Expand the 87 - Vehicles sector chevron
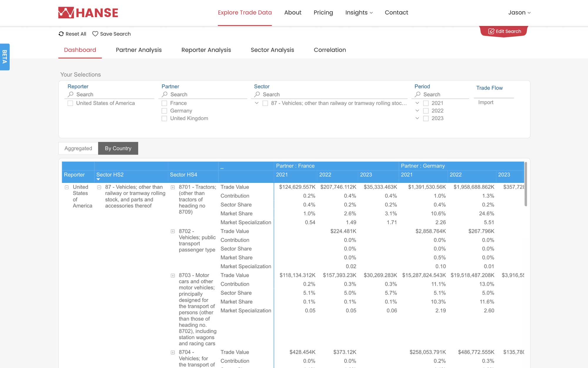This screenshot has height=368, width=588. [x=257, y=103]
